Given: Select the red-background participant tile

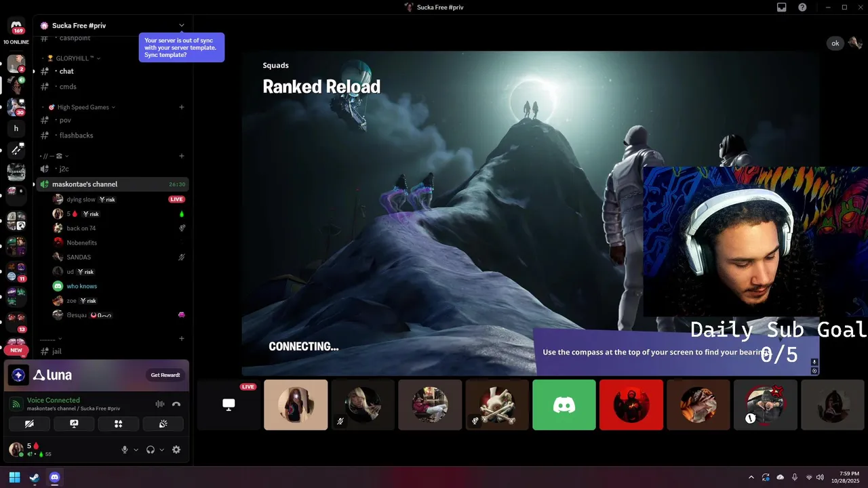Looking at the screenshot, I should point(631,405).
